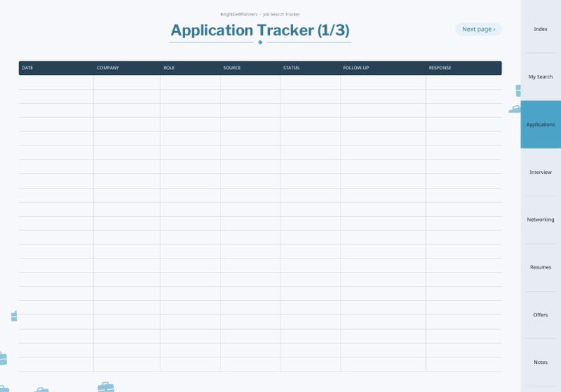Click the BrightCellPlanners Job Search Tracker subtitle
Screen dimensions: 561x392
click(260, 14)
